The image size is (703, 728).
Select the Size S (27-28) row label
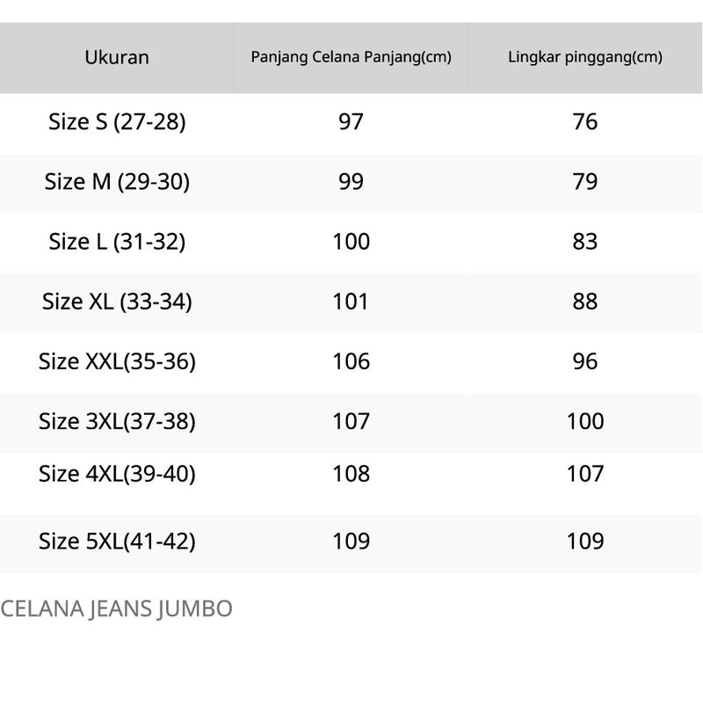point(117,122)
